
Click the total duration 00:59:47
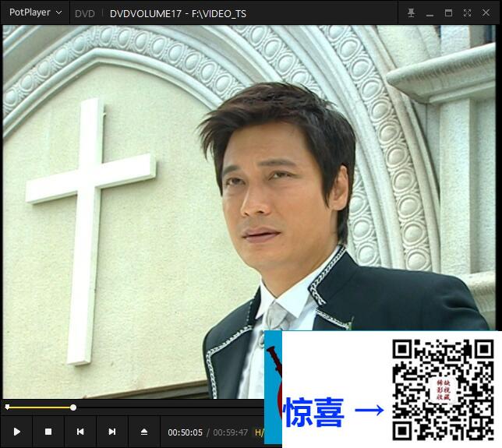pos(231,432)
